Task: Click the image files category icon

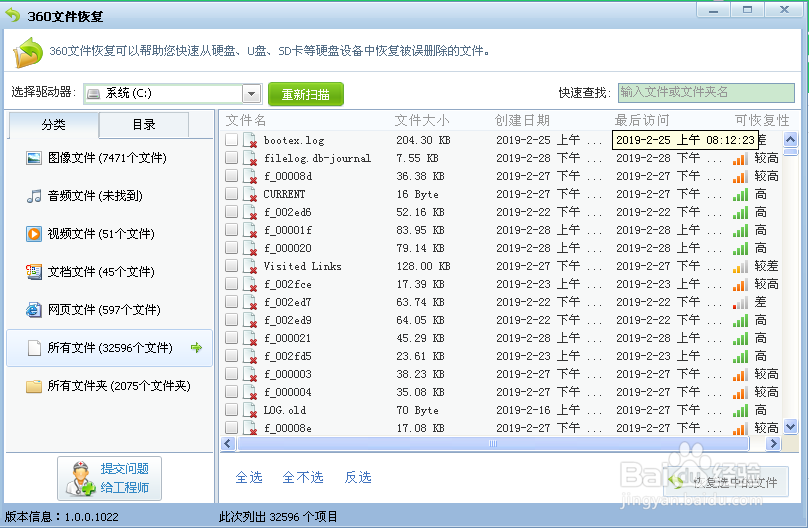Action: (x=34, y=158)
